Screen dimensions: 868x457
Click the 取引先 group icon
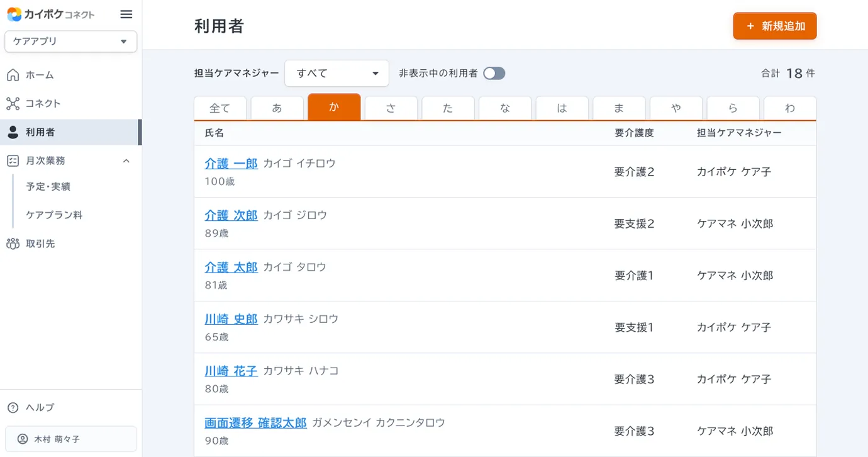13,244
